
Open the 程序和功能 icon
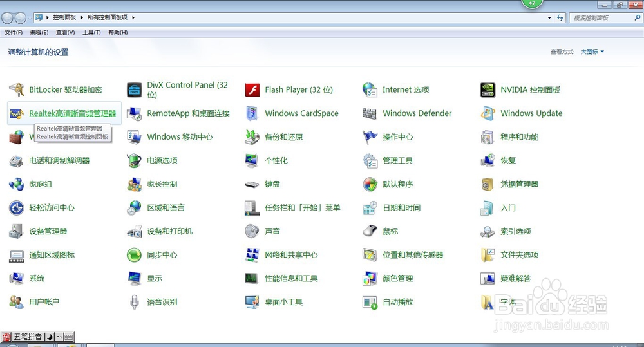click(488, 136)
